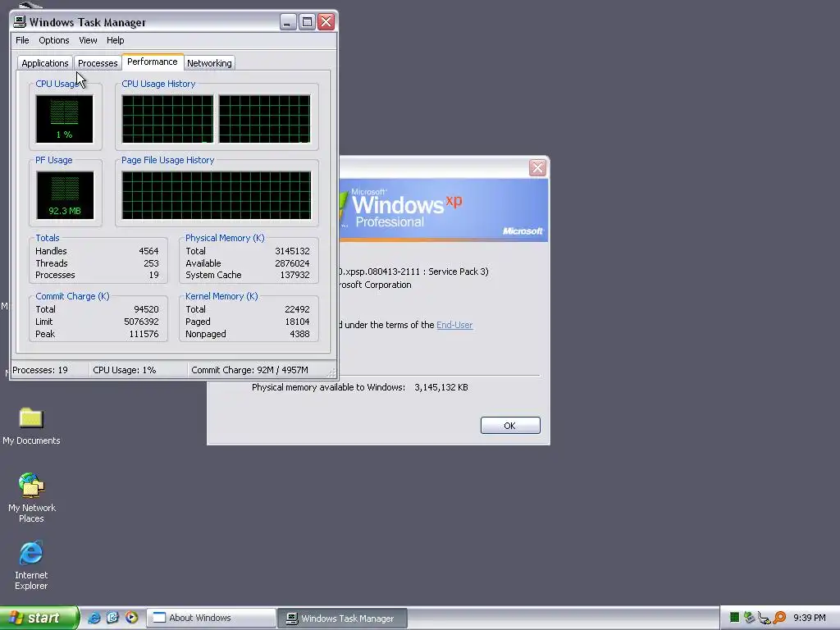This screenshot has height=630, width=840.
Task: Switch to the Processes tab
Action: coord(98,63)
